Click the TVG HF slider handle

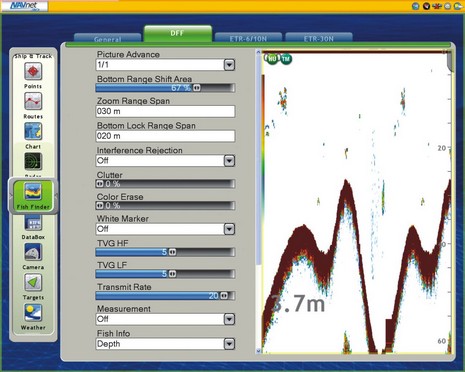click(x=172, y=252)
